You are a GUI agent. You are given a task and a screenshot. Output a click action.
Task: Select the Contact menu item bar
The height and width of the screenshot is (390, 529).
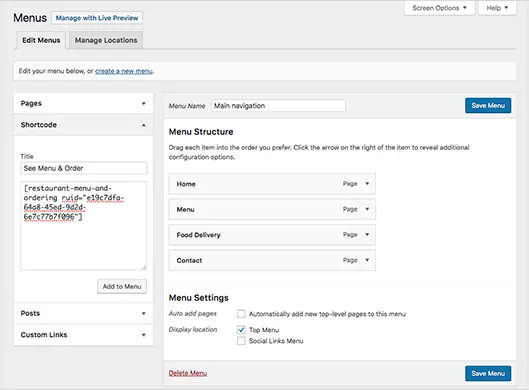coord(272,260)
